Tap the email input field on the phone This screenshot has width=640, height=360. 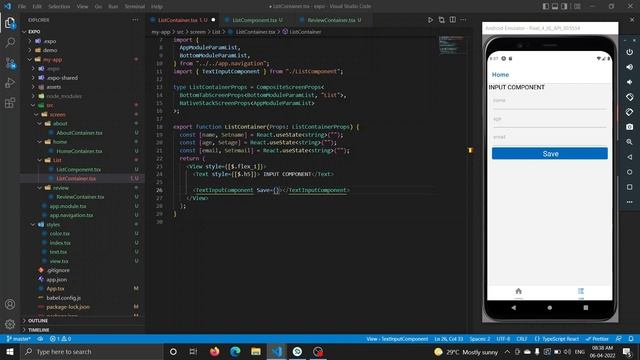549,138
